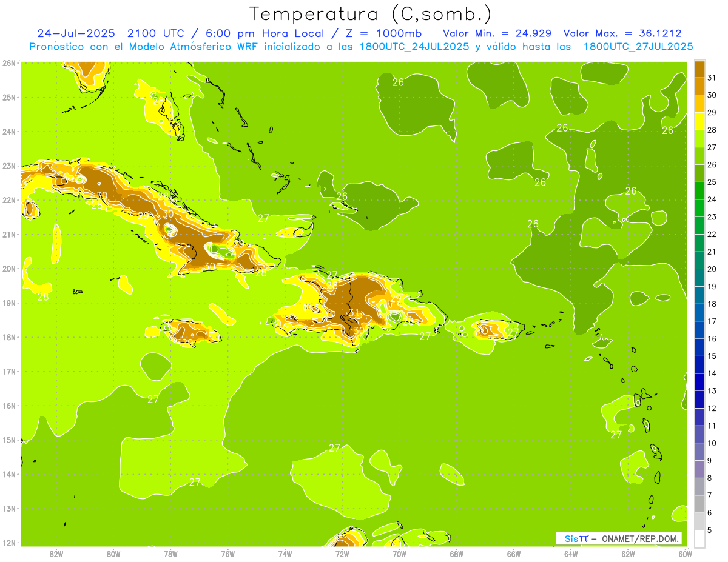Viewport: 728px width, 562px height.
Task: Click the legend color band between 30 and 31
Action: 699,87
